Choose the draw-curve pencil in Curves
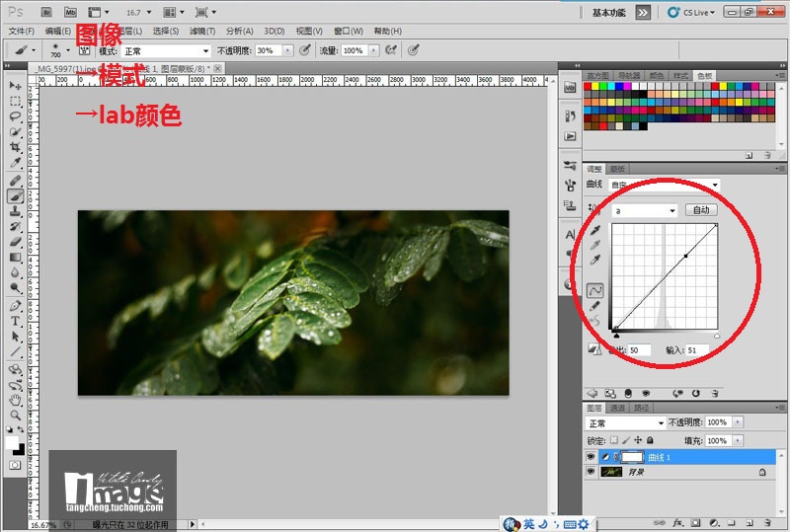Image resolution: width=790 pixels, height=532 pixels. tap(595, 306)
